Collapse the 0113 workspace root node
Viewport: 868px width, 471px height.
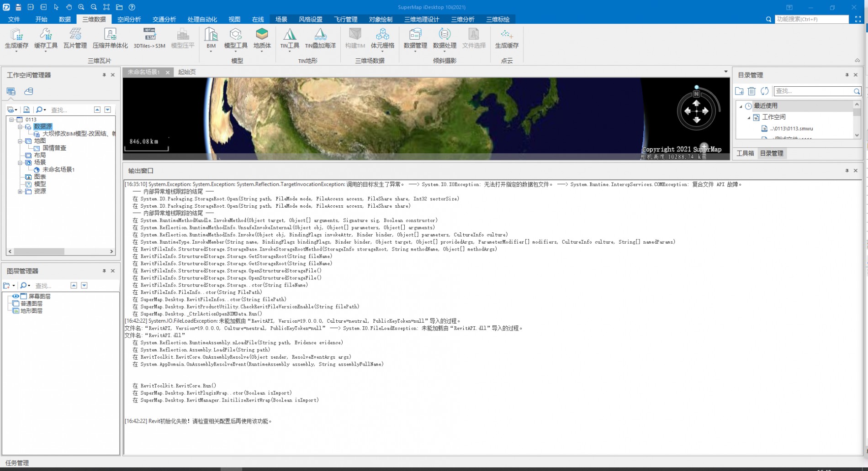(x=11, y=120)
